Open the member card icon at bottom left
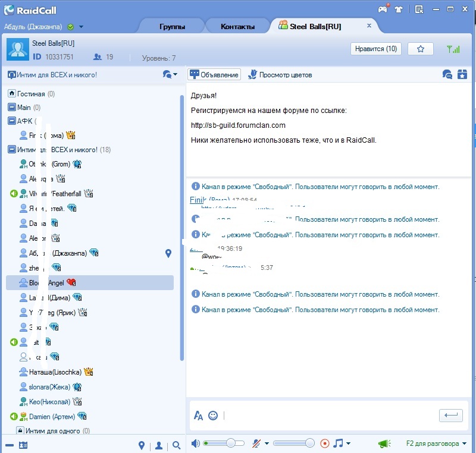The image size is (476, 453). pos(23,445)
